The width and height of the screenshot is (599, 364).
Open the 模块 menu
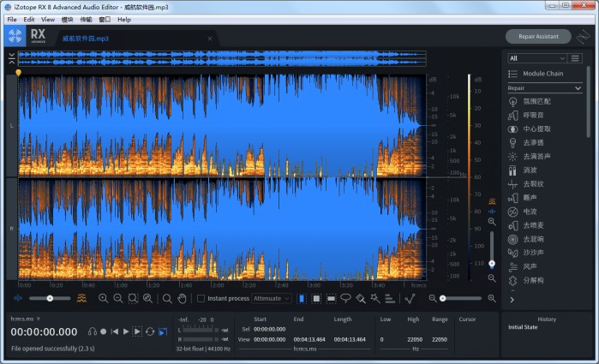point(67,20)
